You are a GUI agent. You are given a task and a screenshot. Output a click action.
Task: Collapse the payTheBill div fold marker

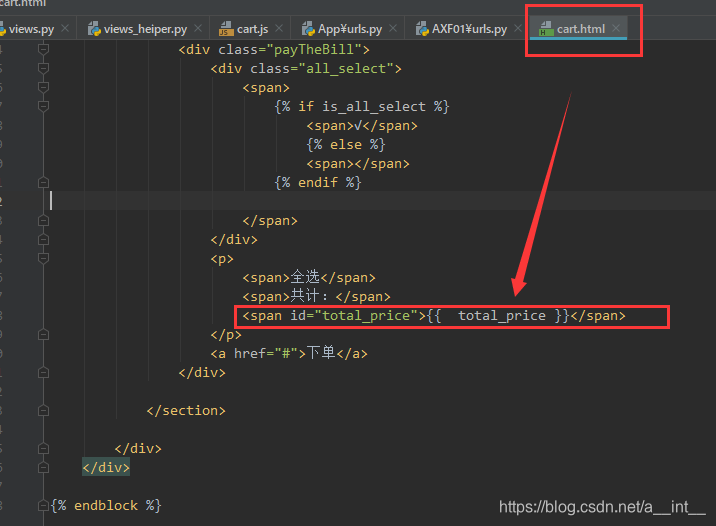click(x=43, y=49)
